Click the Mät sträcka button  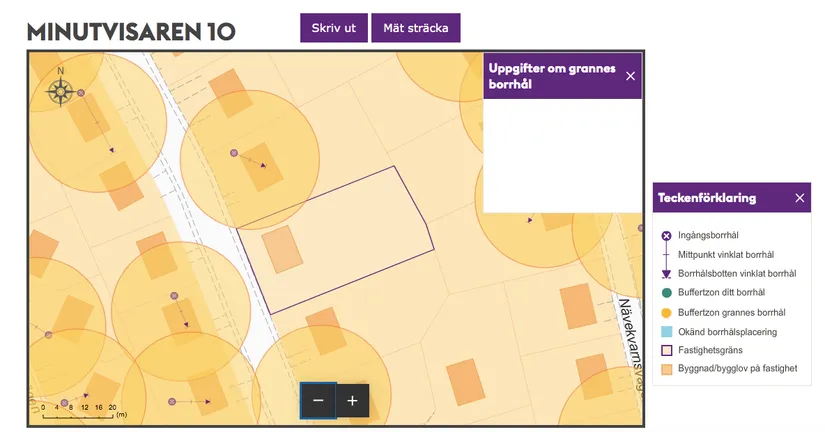tap(416, 28)
